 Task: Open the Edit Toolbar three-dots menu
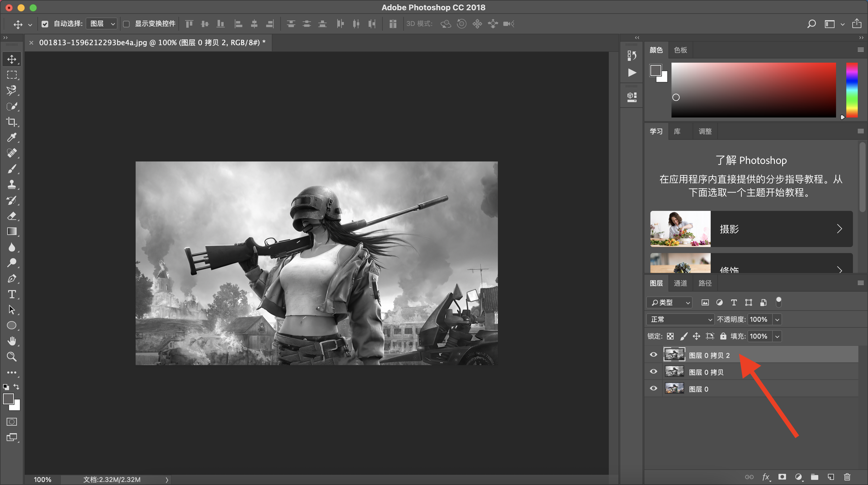[12, 373]
